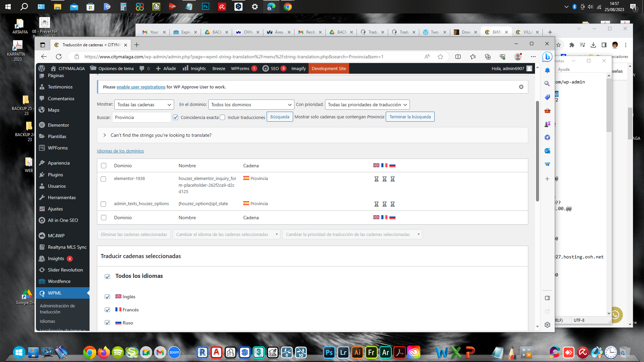This screenshot has height=362, width=644.
Task: Click the Insights bar-chart icon in admin bar
Action: click(185, 68)
